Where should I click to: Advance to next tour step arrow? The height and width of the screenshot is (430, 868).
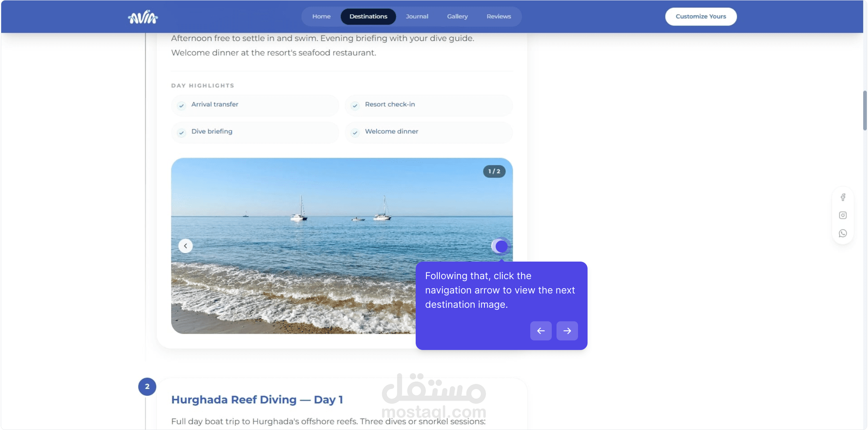click(x=567, y=331)
